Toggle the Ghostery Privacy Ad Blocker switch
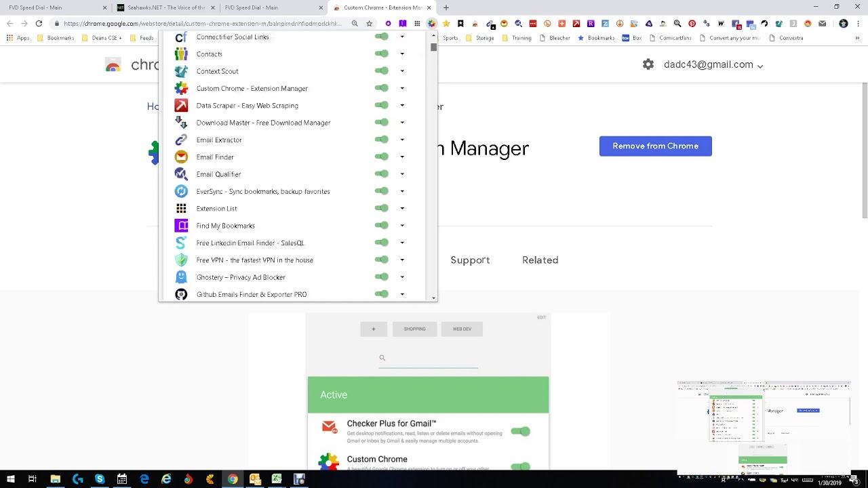Screen dimensions: 868x488 click(382, 277)
